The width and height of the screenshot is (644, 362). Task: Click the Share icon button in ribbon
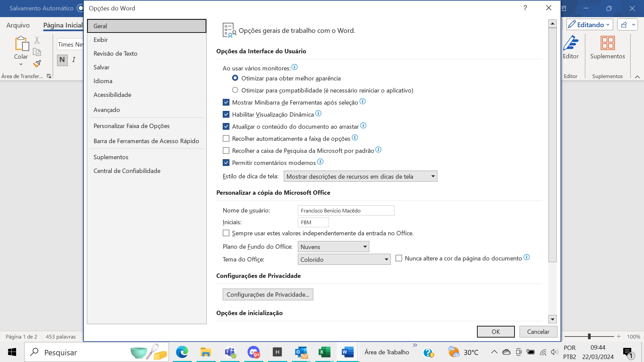tap(624, 25)
